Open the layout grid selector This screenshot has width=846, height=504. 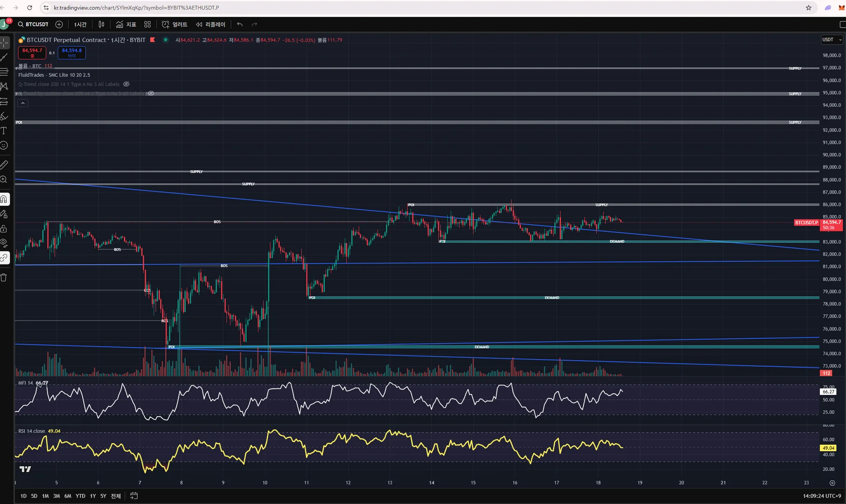pos(147,24)
